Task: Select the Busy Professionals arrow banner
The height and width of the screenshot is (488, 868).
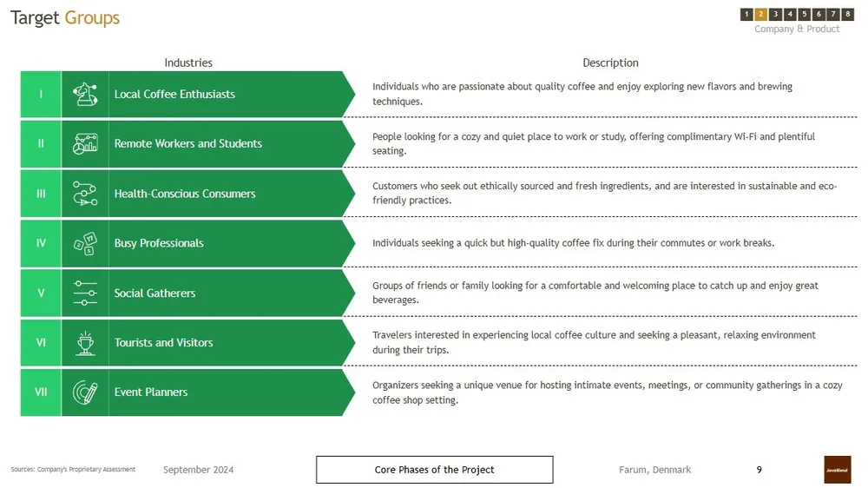Action: (x=230, y=243)
